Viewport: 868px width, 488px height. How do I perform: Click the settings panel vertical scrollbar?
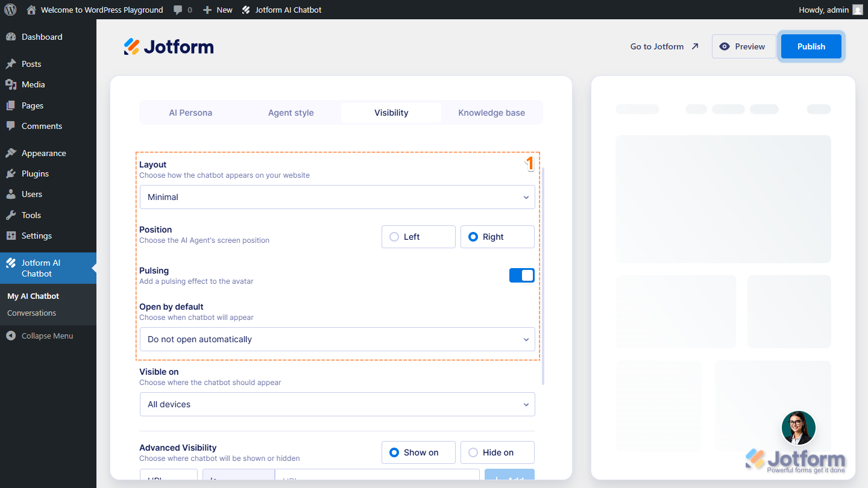[543, 276]
